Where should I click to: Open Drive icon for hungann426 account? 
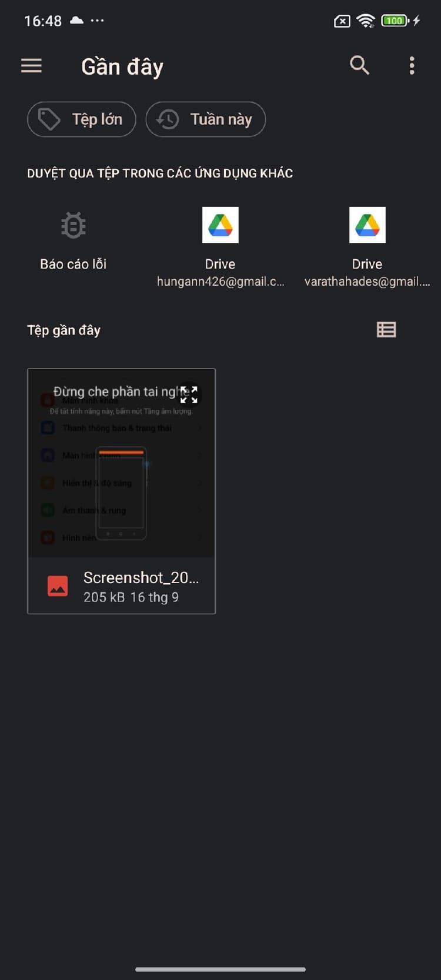click(220, 225)
